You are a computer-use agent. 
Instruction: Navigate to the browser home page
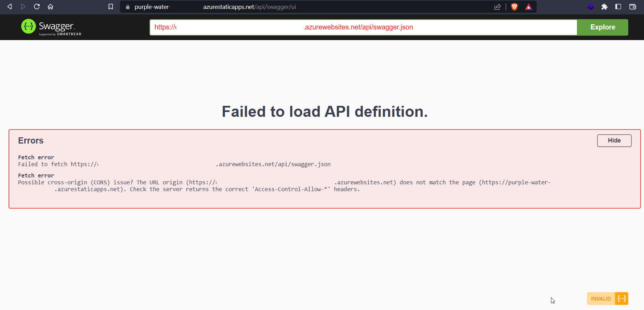pyautogui.click(x=50, y=7)
